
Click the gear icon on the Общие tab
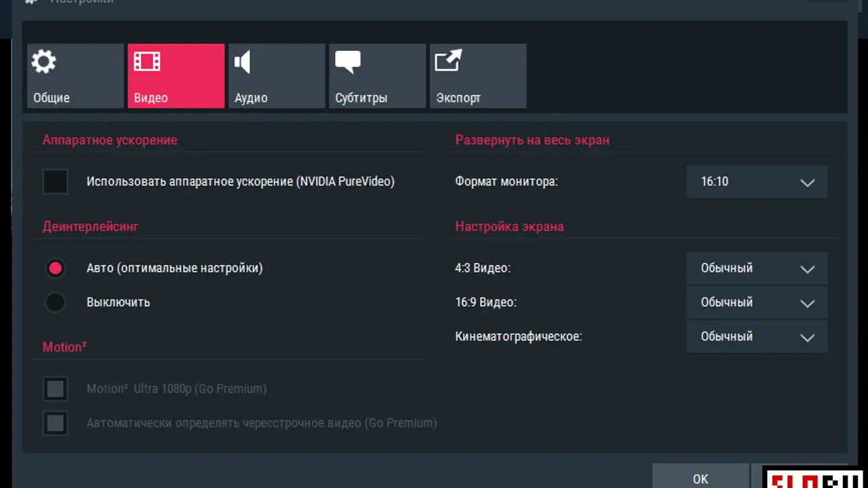click(x=44, y=62)
